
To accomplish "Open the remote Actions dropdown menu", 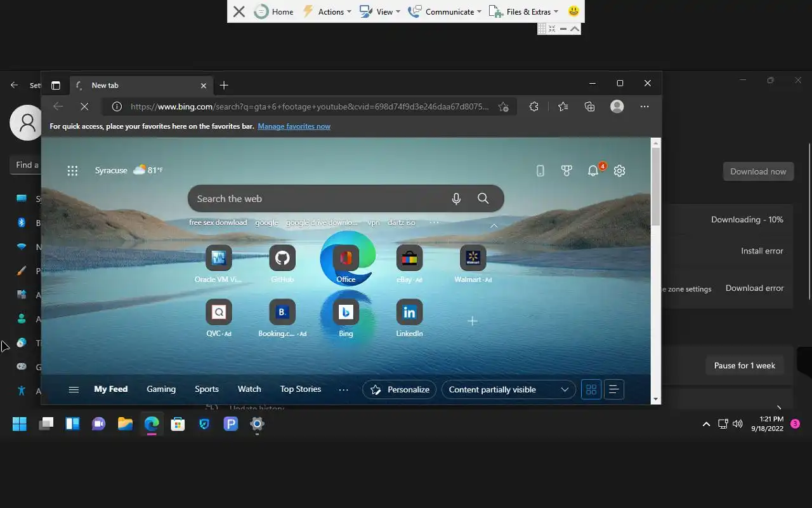I will (327, 11).
